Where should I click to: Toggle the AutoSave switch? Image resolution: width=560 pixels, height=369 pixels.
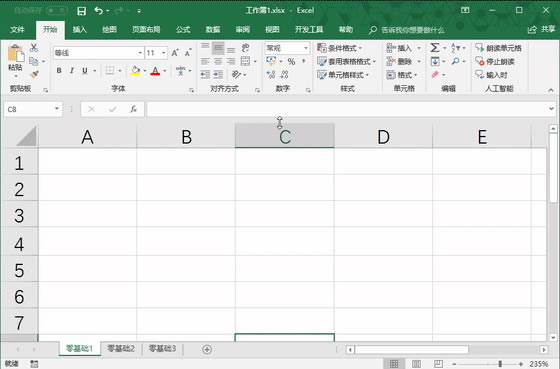[56, 10]
